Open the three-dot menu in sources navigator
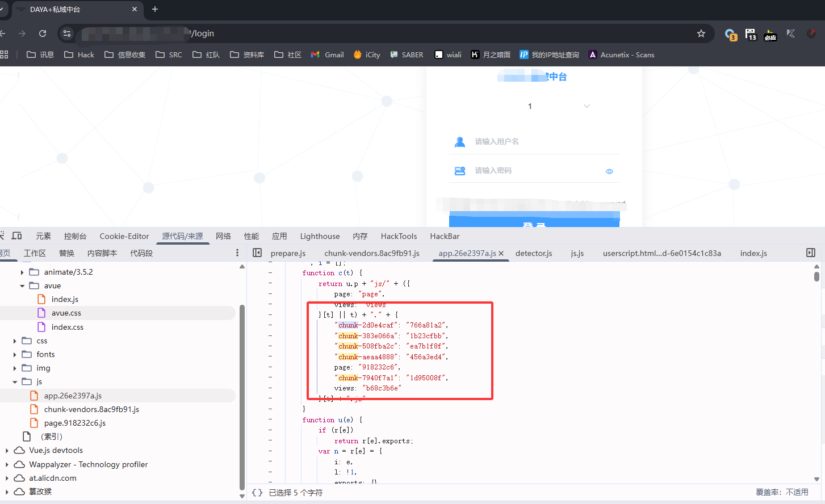 tap(237, 253)
